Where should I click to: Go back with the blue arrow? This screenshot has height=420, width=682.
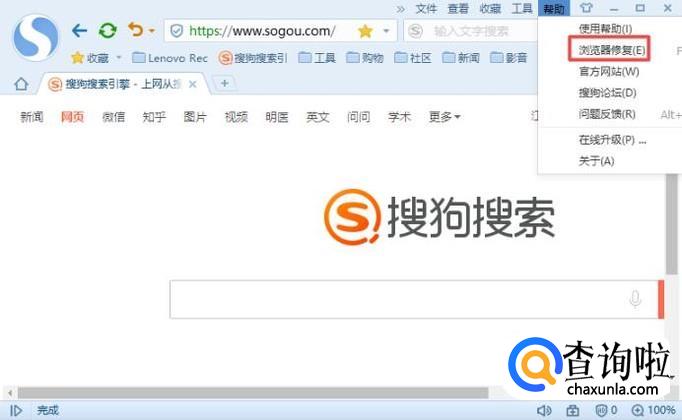coord(80,30)
